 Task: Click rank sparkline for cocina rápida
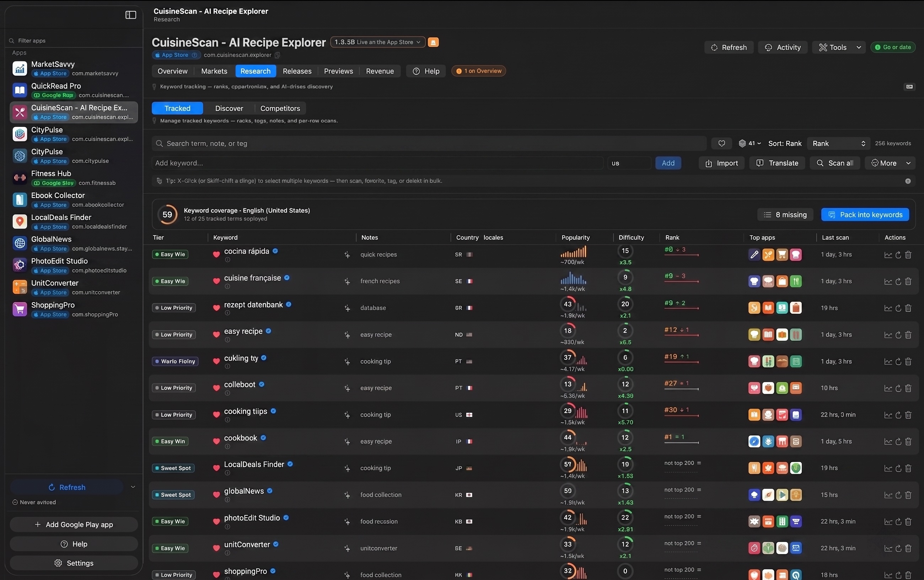682,255
